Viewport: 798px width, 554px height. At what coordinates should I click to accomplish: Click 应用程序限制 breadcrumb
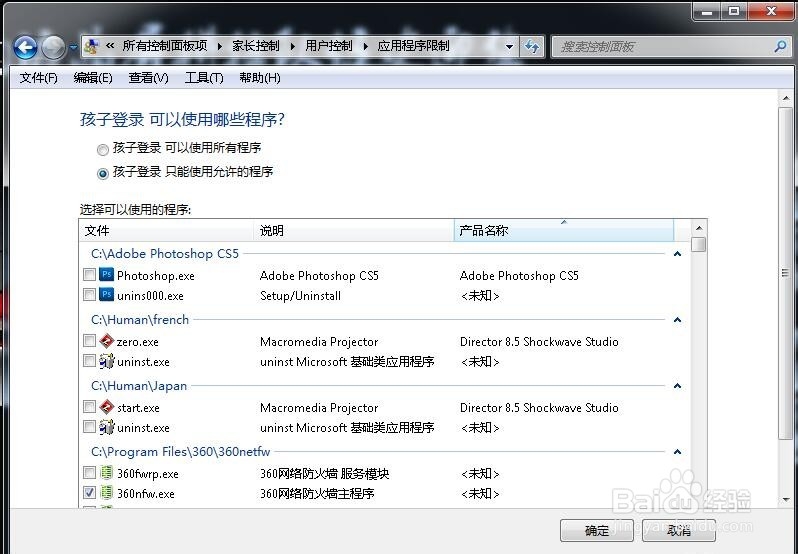413,46
